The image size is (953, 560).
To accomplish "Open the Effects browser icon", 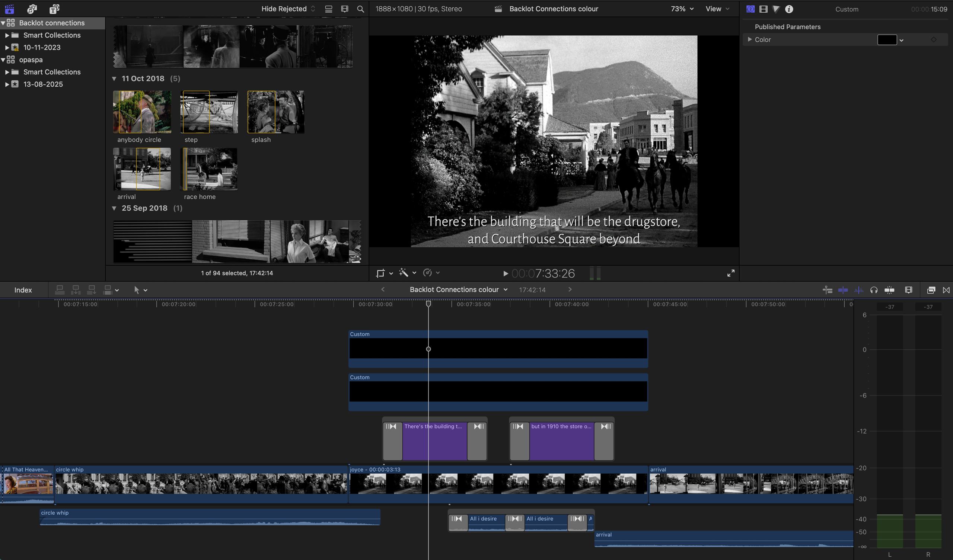I will (x=931, y=290).
